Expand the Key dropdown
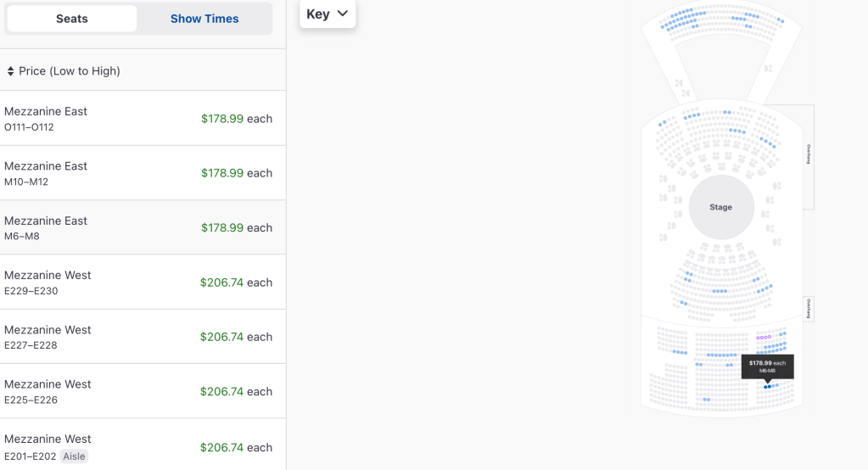The height and width of the screenshot is (470, 868). tap(328, 14)
